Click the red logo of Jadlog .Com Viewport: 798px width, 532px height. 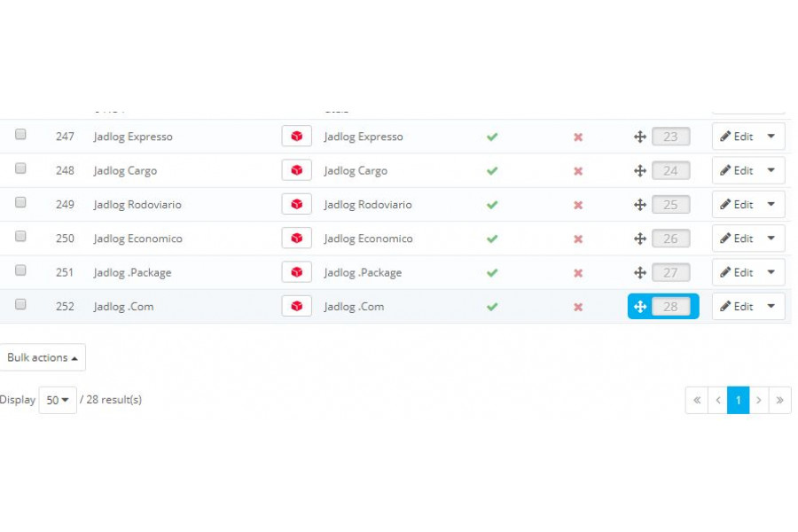point(297,307)
